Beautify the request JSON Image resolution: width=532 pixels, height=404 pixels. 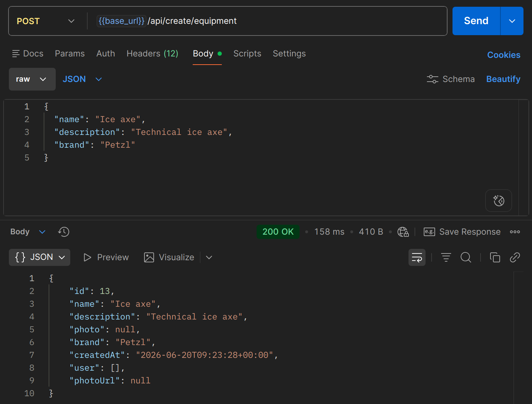click(503, 79)
